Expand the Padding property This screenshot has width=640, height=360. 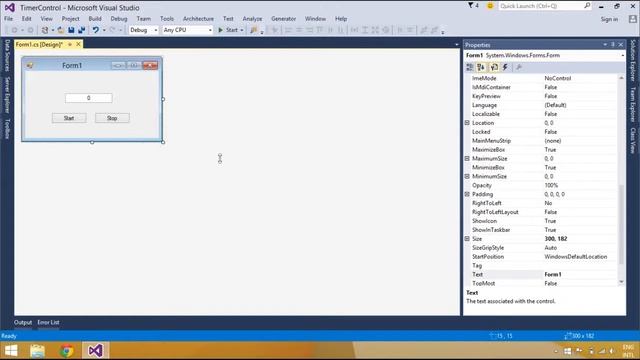coord(467,194)
